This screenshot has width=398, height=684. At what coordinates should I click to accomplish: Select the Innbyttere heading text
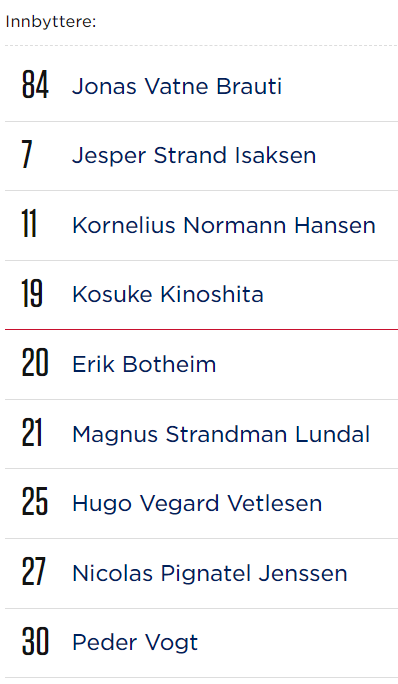tap(51, 22)
